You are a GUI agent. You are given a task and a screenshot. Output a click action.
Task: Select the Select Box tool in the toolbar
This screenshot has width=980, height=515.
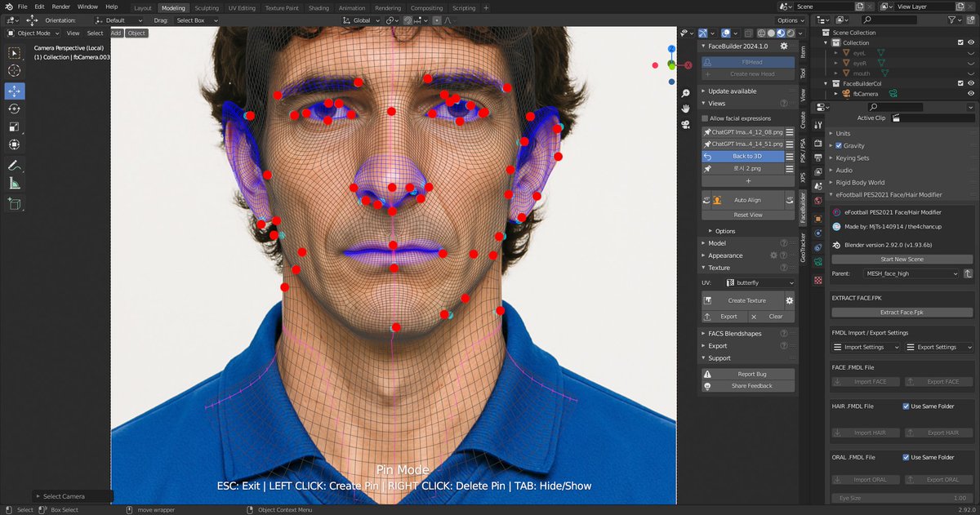click(15, 53)
